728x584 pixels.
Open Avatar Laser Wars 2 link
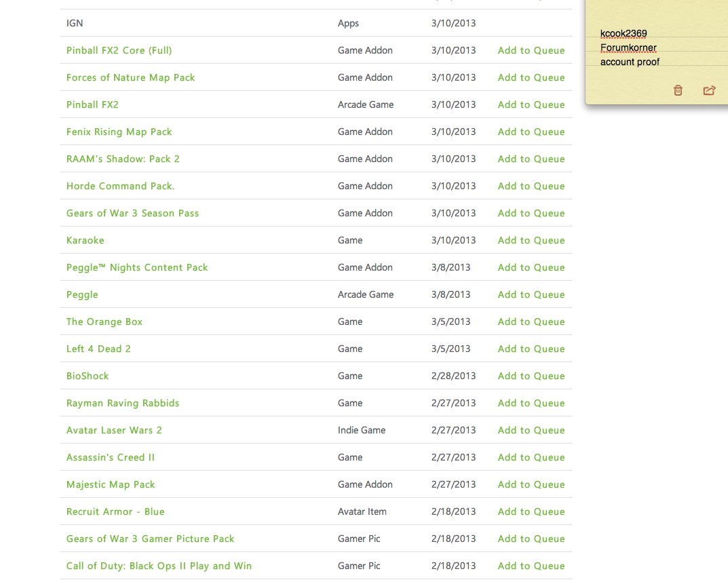114,430
